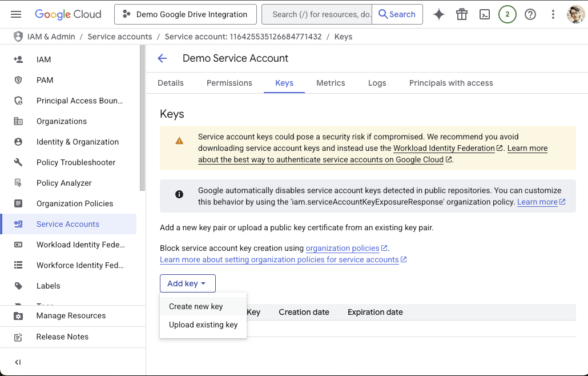588x376 pixels.
Task: Switch to the Permissions tab
Action: pyautogui.click(x=229, y=83)
